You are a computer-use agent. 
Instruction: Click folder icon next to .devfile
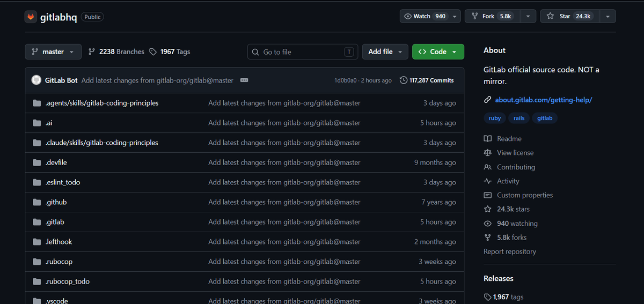click(x=37, y=162)
